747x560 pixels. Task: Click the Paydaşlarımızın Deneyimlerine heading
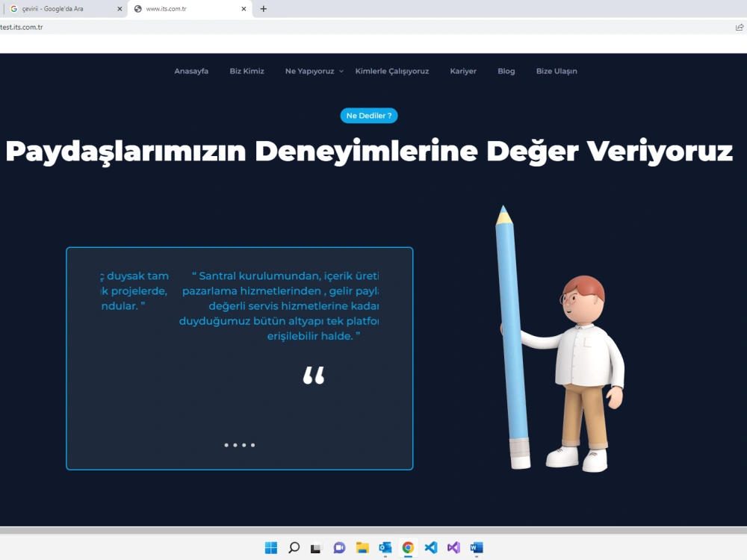coord(369,152)
